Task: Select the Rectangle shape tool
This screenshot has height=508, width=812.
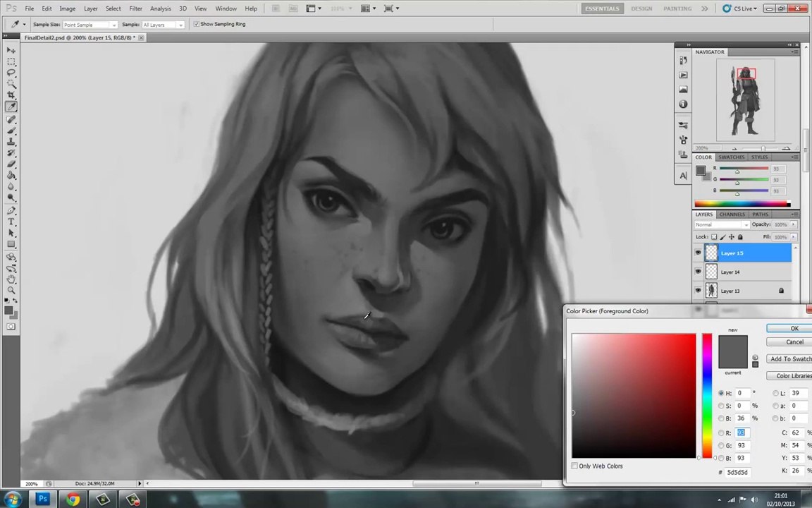Action: click(x=11, y=244)
